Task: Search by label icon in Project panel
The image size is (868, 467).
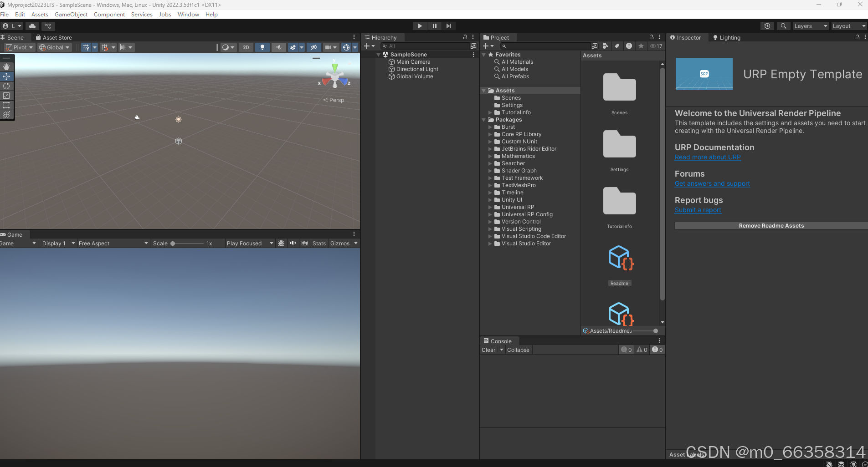Action: pyautogui.click(x=617, y=46)
